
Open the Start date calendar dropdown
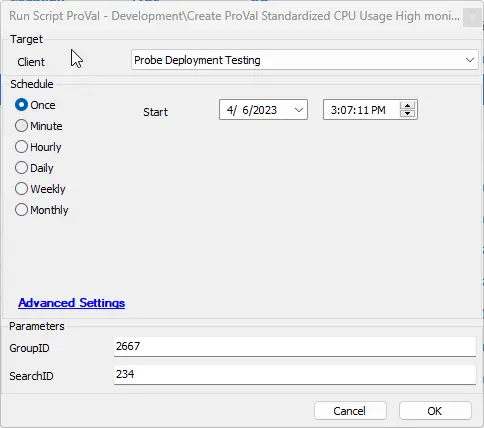pos(299,110)
